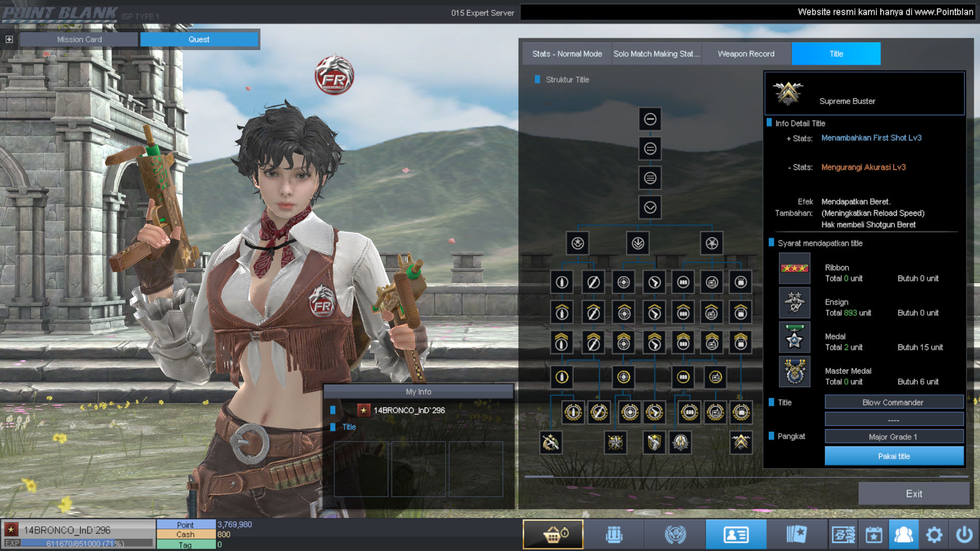Image resolution: width=980 pixels, height=551 pixels.
Task: Open the Stats - Normal Mode tab
Action: coord(567,54)
